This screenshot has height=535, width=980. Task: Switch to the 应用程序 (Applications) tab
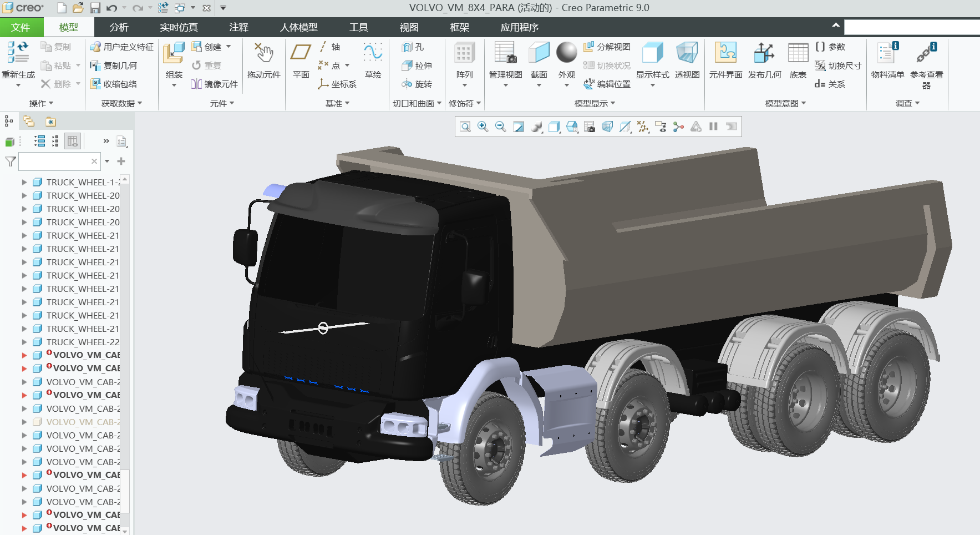[x=520, y=27]
